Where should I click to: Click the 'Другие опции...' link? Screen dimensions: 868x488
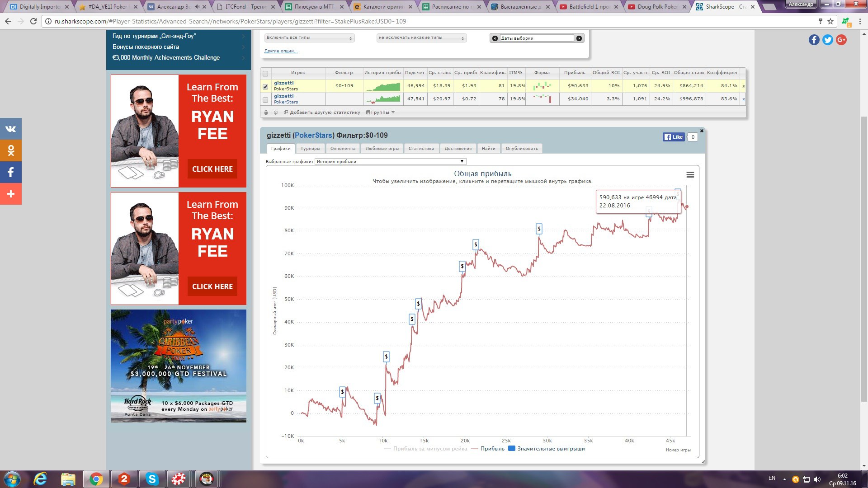[281, 51]
